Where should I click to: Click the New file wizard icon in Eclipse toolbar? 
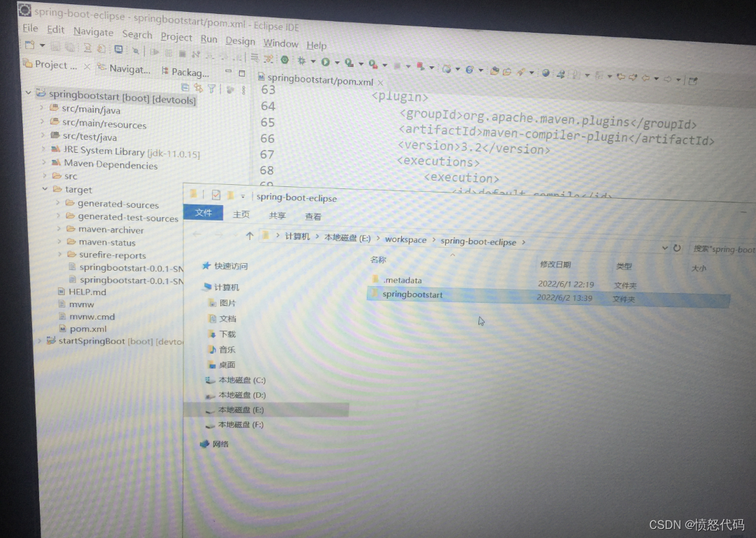pyautogui.click(x=30, y=45)
